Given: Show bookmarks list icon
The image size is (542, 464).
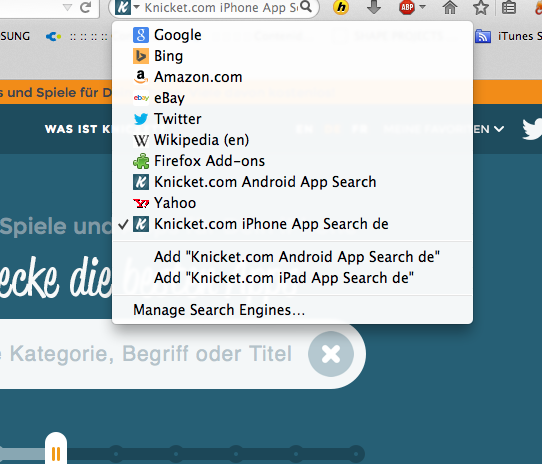Looking at the screenshot, I should pyautogui.click(x=509, y=7).
